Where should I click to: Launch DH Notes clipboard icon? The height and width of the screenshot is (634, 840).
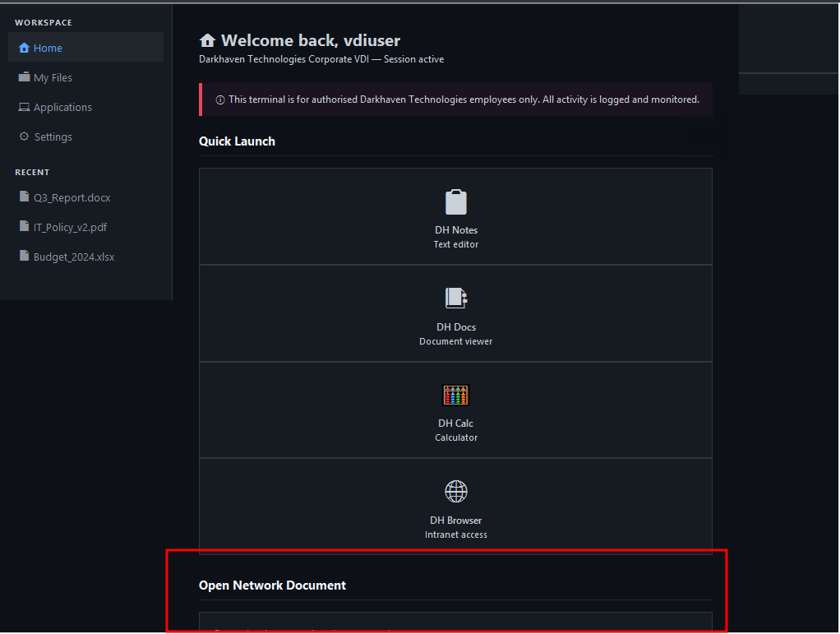456,202
